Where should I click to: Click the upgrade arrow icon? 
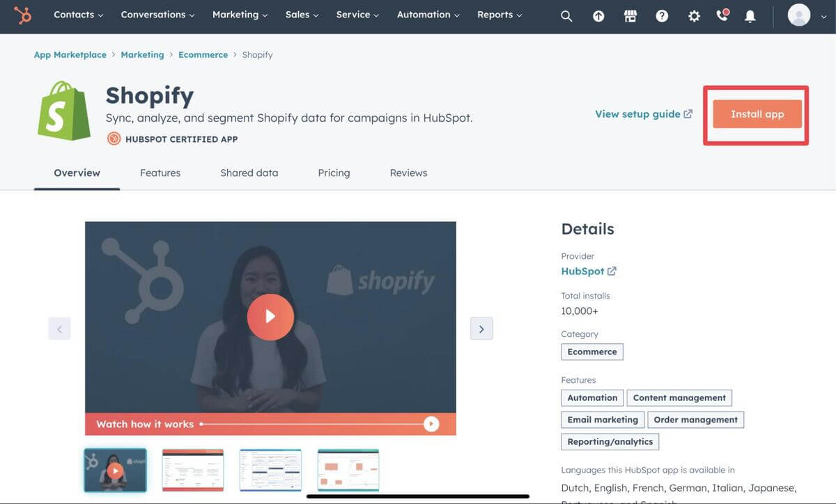click(598, 16)
